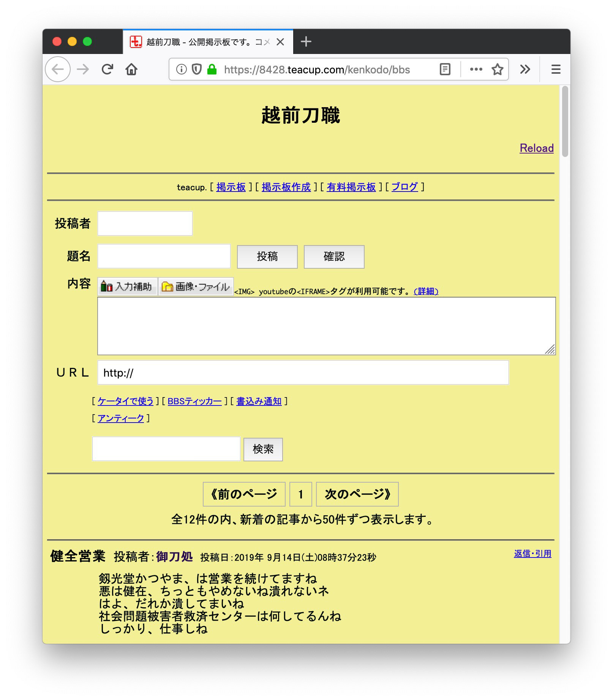Screen dimensions: 613x700
Task: Open the site information icon in the address bar
Action: click(182, 69)
